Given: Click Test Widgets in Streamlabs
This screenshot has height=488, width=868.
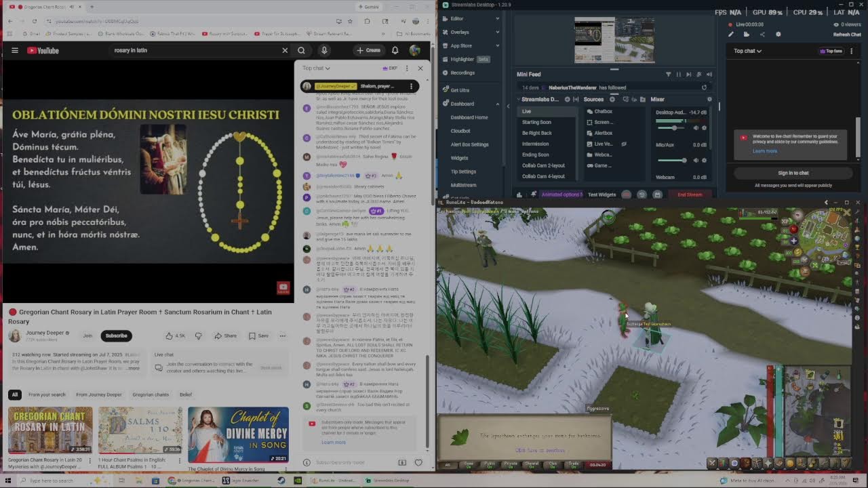Looking at the screenshot, I should point(601,195).
